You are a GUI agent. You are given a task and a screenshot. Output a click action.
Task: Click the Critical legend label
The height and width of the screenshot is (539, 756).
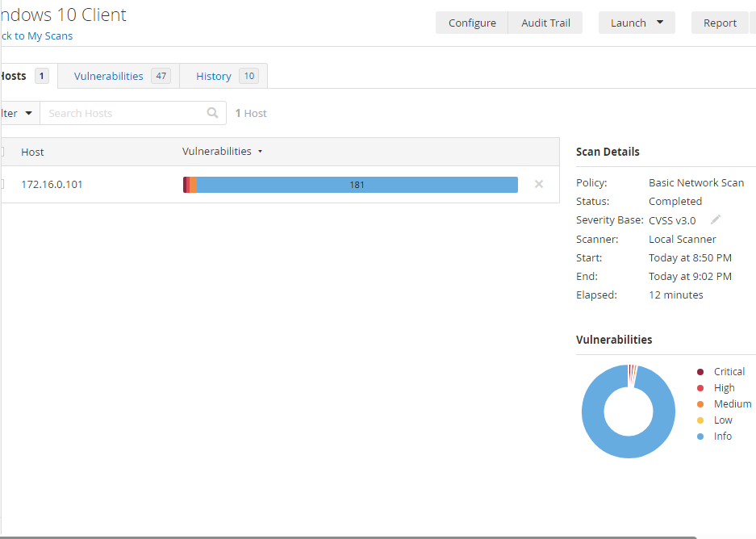(729, 372)
